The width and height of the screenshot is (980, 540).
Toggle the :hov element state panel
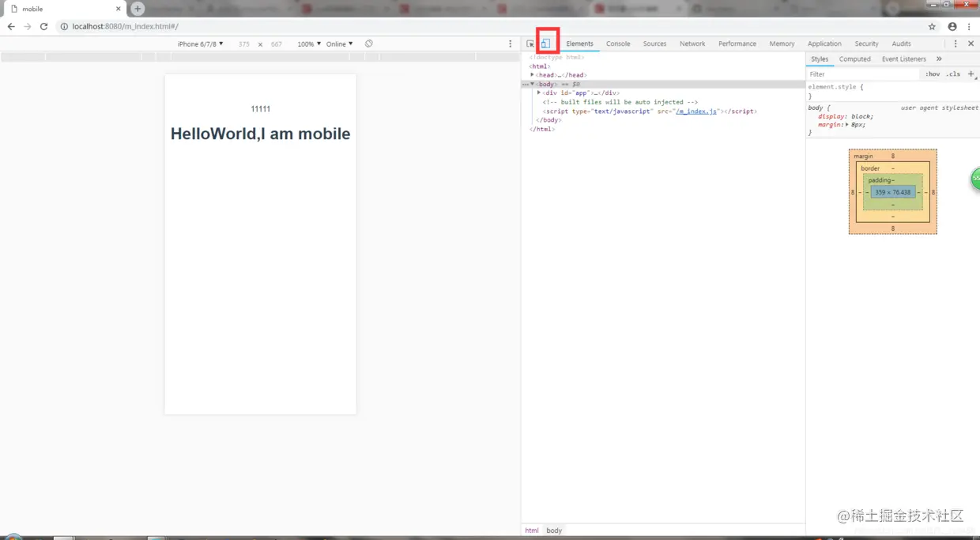933,74
